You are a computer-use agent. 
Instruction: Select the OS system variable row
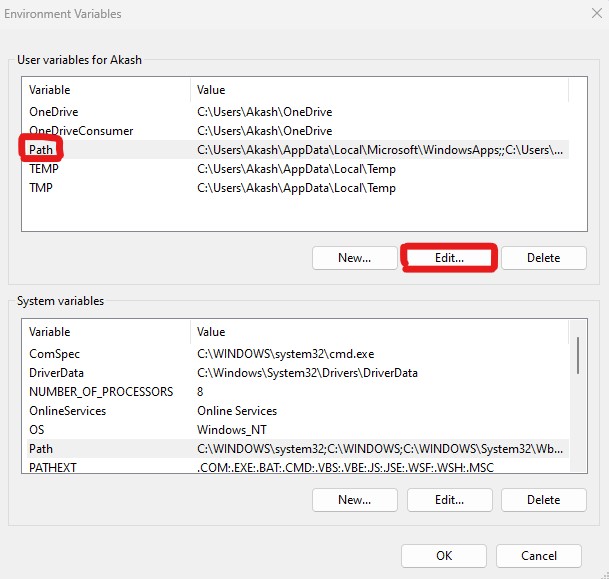(38, 430)
